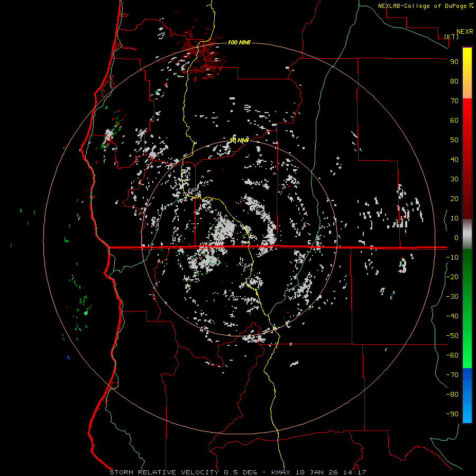This screenshot has height=476, width=476.
Task: Pick the light blue bottom segment of color bar
Action: point(467,413)
